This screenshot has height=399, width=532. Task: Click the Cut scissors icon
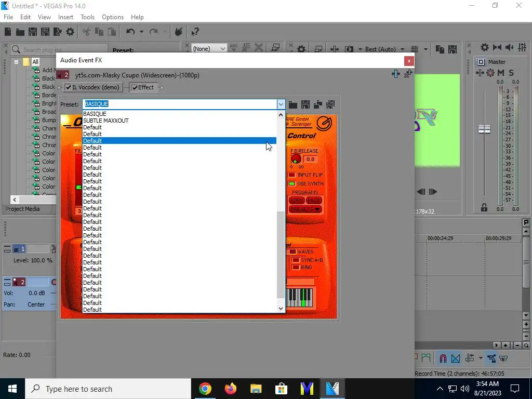(87, 32)
